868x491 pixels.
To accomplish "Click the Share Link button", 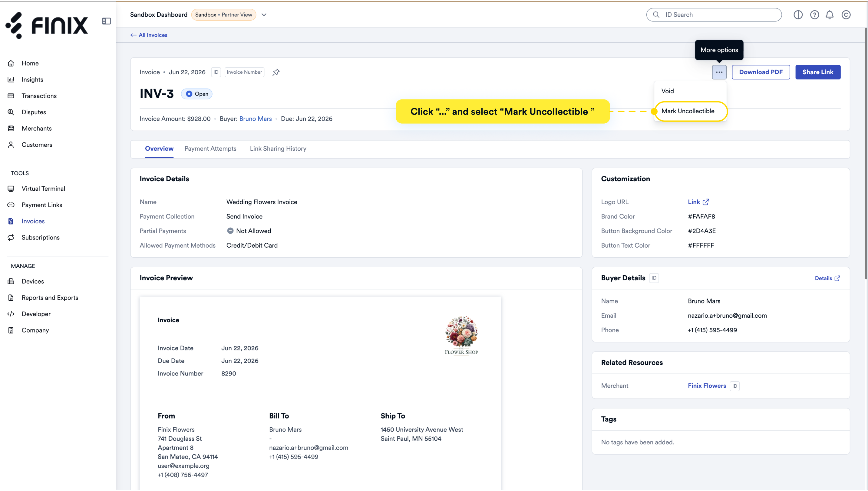I will pyautogui.click(x=817, y=72).
